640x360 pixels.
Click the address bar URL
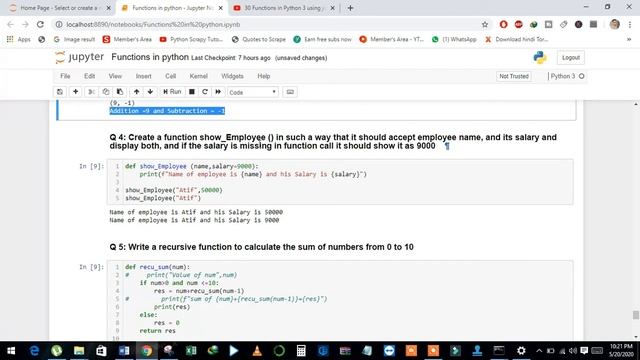point(153,24)
